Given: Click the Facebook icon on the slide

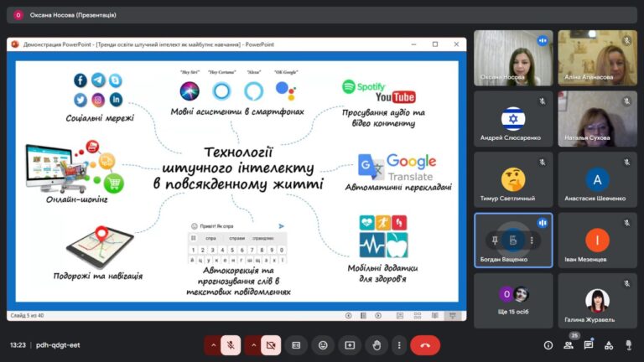Looking at the screenshot, I should [80, 80].
